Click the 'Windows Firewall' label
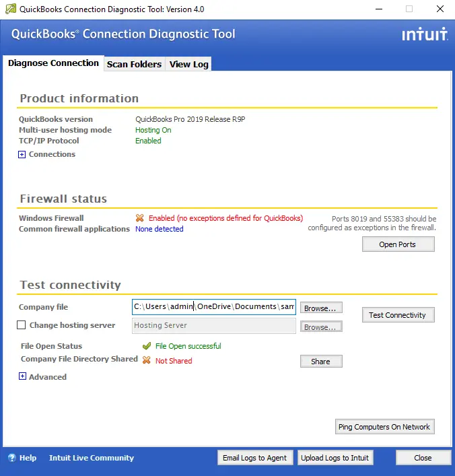Viewport: 455px width, 476px height. tap(51, 218)
